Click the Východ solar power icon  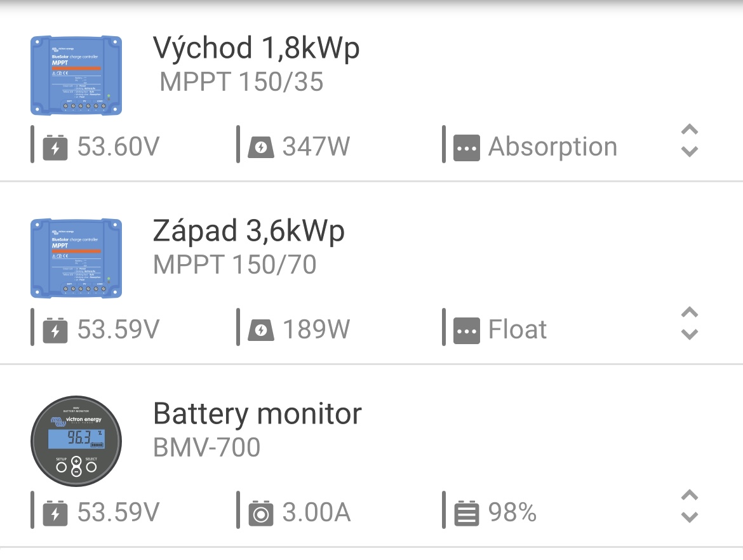click(260, 147)
